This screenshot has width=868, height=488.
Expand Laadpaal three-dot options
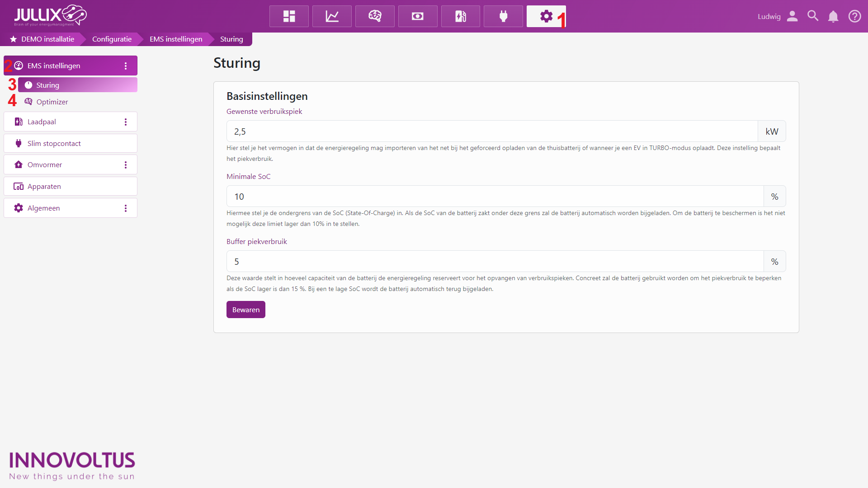point(126,122)
